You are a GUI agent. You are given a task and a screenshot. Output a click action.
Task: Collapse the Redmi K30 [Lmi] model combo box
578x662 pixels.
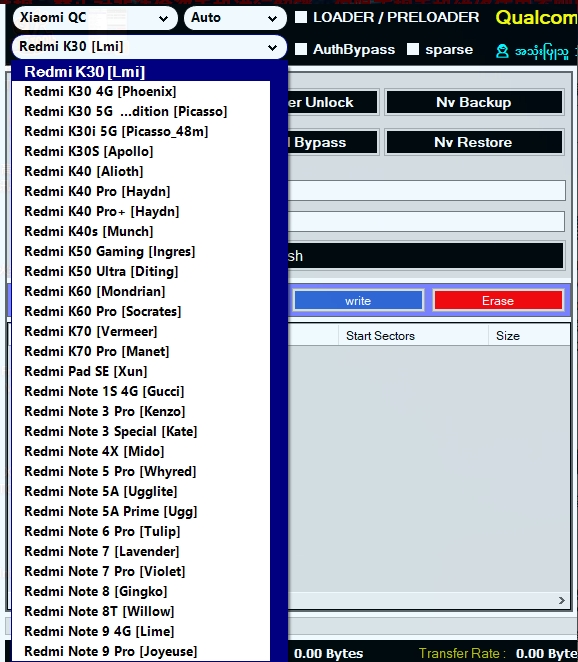coord(149,47)
